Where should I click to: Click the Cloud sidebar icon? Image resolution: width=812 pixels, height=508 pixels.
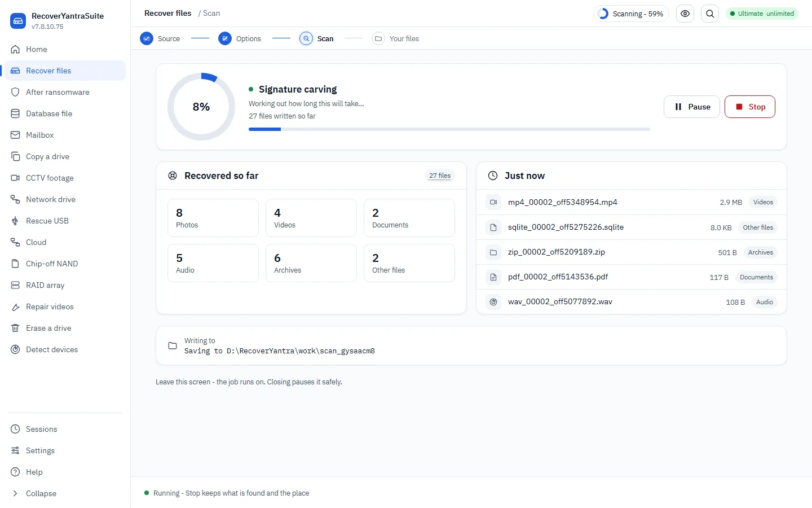(15, 242)
